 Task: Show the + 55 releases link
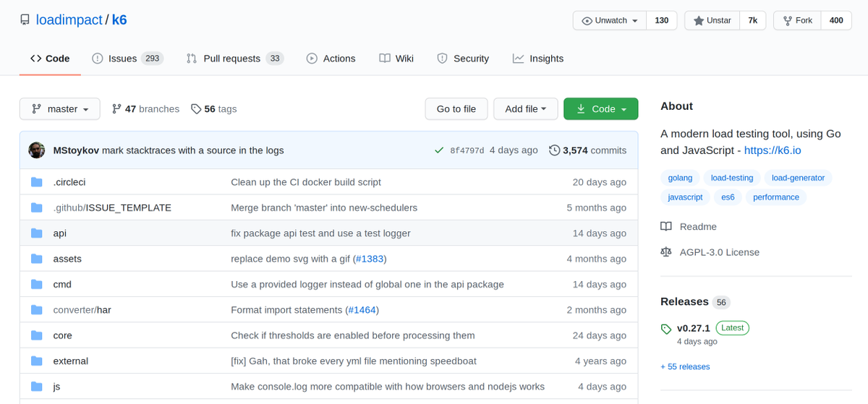click(x=685, y=366)
